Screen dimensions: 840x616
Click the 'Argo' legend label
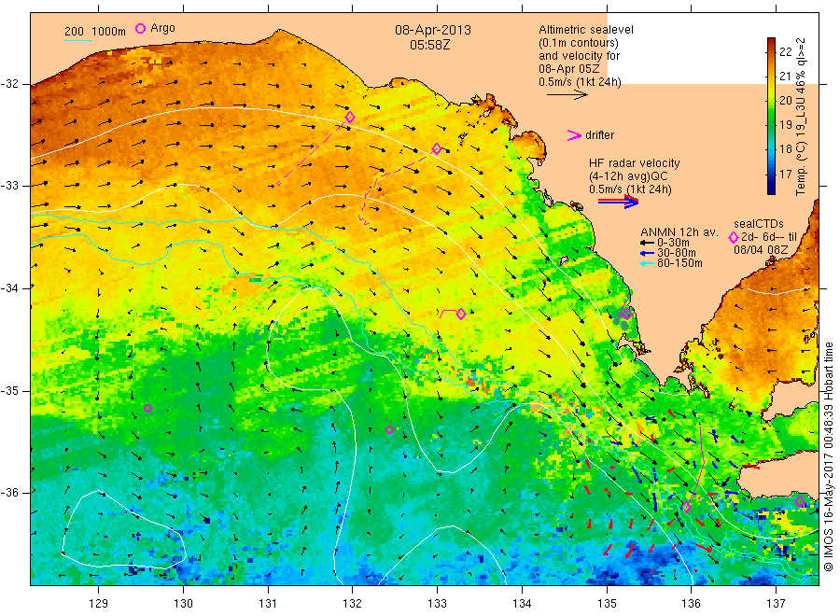click(162, 28)
